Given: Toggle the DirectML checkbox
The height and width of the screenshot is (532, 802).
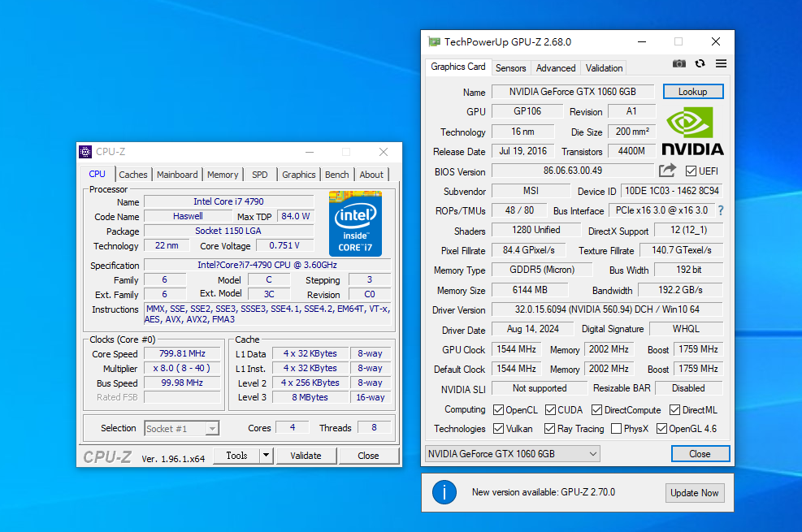Looking at the screenshot, I should pos(674,410).
